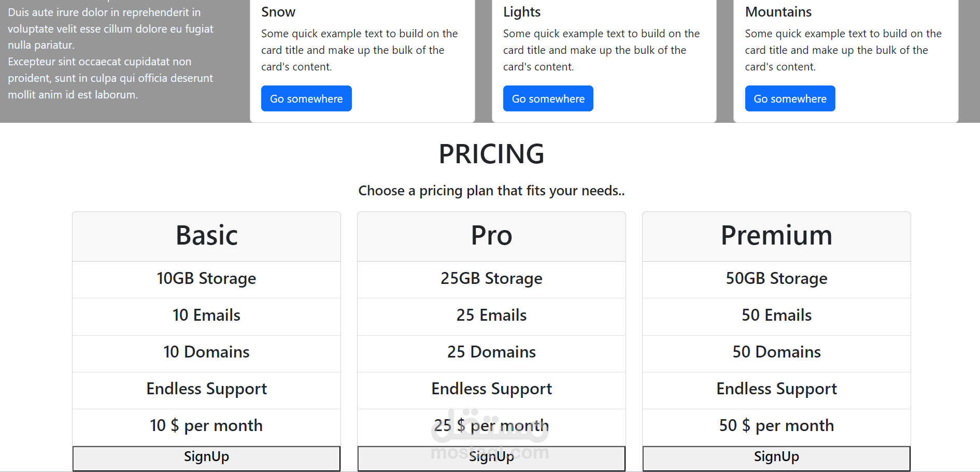Sign up for the Basic plan

206,458
